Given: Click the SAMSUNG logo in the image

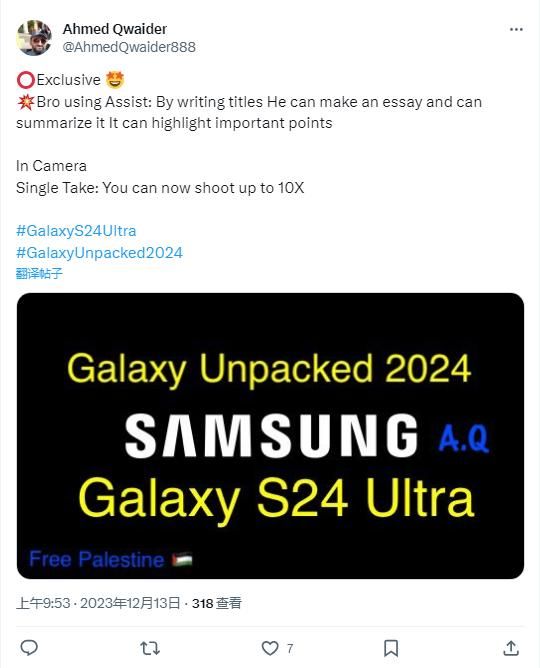Looking at the screenshot, I should 271,435.
